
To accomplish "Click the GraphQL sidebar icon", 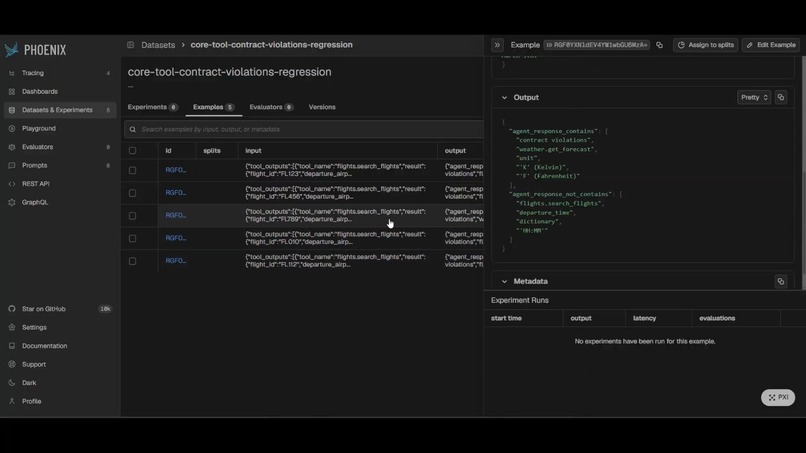I will point(12,202).
